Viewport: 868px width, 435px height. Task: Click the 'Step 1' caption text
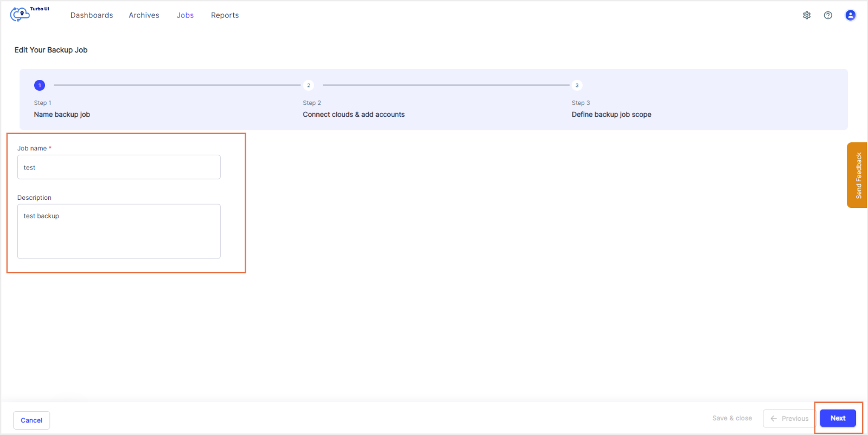point(42,103)
